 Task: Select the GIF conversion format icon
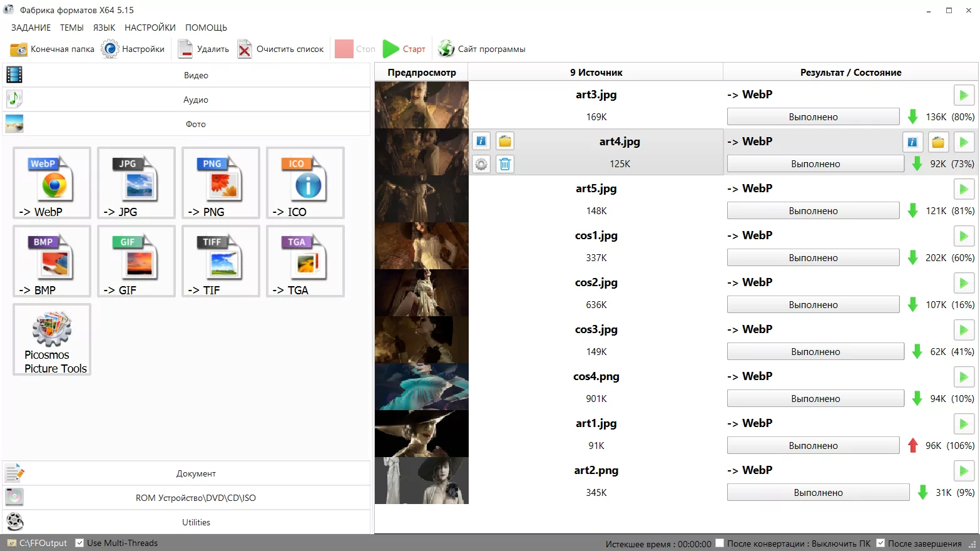(136, 261)
